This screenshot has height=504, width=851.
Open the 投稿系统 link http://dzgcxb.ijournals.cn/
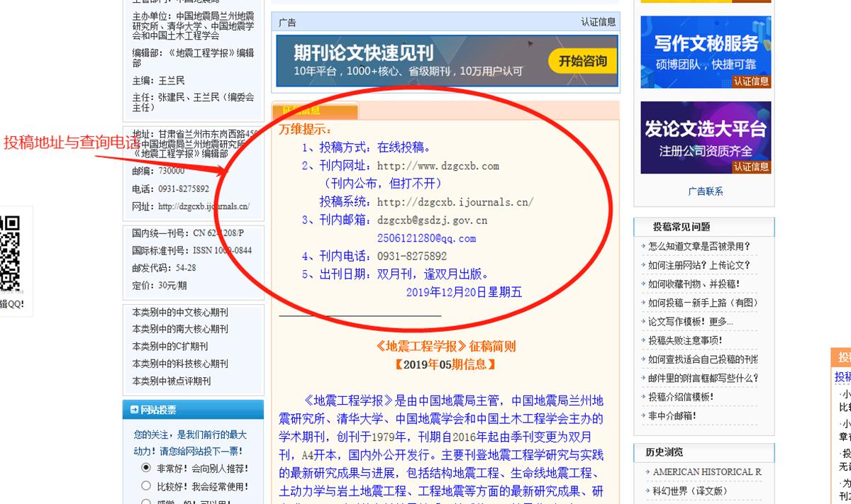tap(457, 202)
